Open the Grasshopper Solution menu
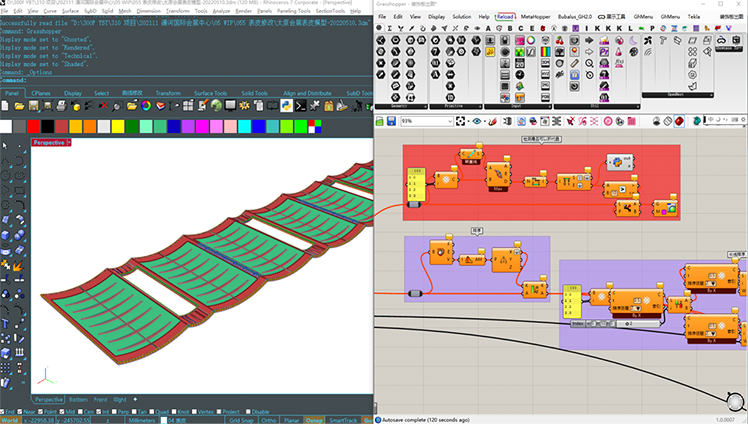This screenshot has width=748, height=424. coord(461,17)
